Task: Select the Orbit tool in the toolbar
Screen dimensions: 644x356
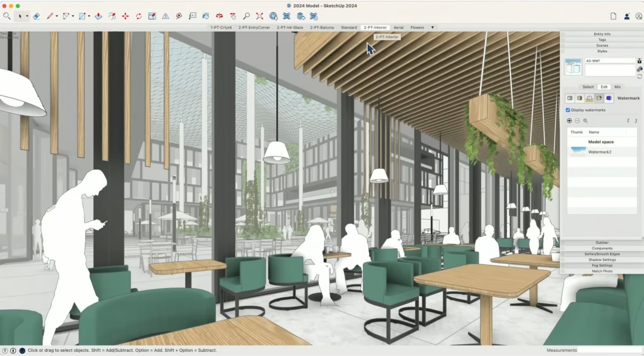Action: point(219,16)
